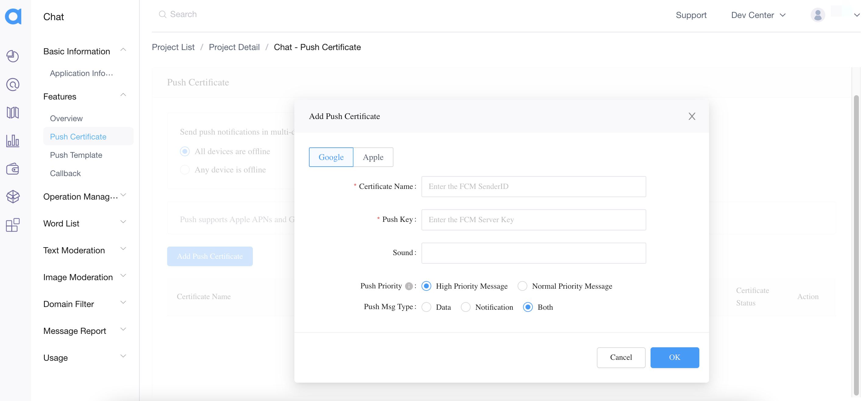Click the user avatar icon

[x=818, y=15]
